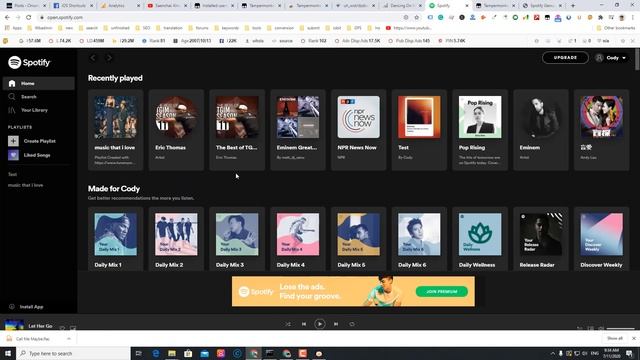Screen dimensions: 640x360
Task: Open the Test playlist in the sidebar
Action: pos(13,174)
